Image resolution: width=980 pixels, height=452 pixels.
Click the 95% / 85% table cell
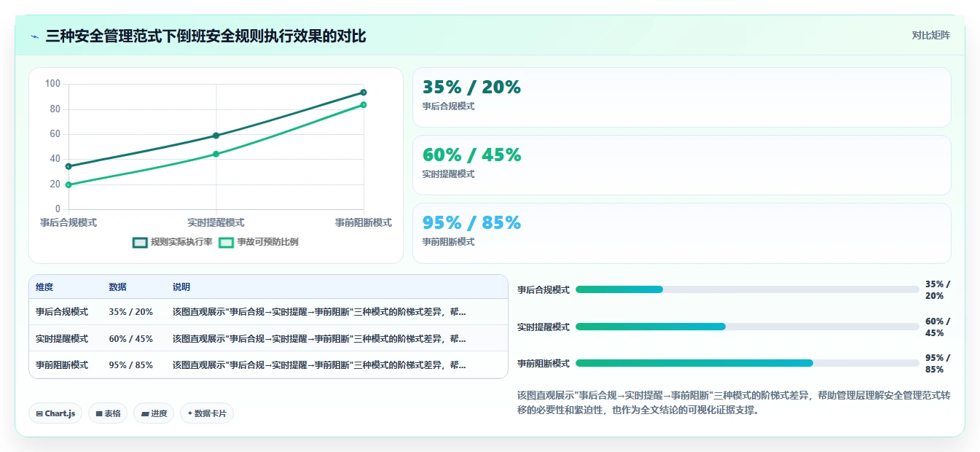click(x=130, y=365)
